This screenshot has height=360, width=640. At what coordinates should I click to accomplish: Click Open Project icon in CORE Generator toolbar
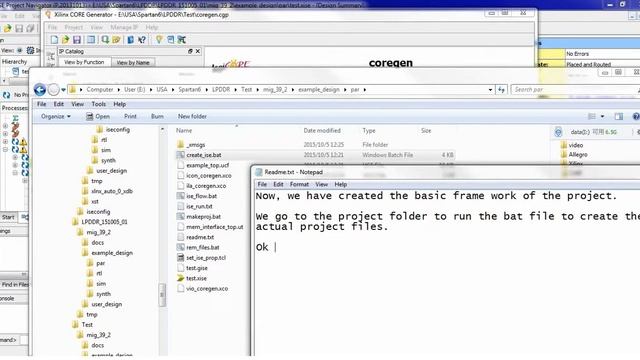pos(65,40)
